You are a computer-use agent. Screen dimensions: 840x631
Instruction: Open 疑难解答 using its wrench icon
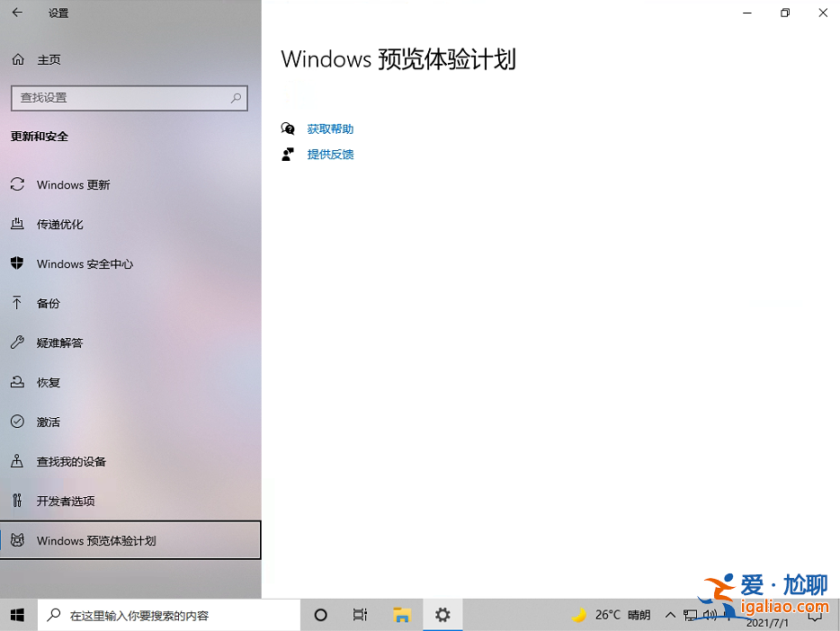click(x=17, y=342)
